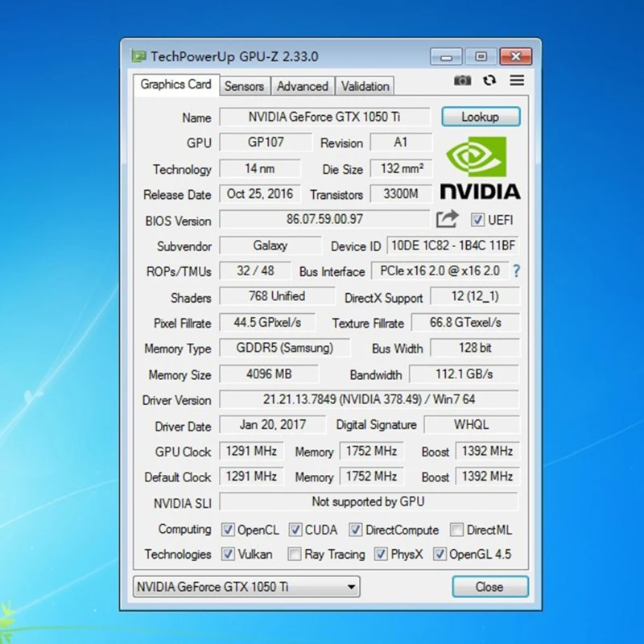Screen dimensions: 644x644
Task: Click the Memory Type GDDR5 (Samsung)
Action: click(x=285, y=348)
